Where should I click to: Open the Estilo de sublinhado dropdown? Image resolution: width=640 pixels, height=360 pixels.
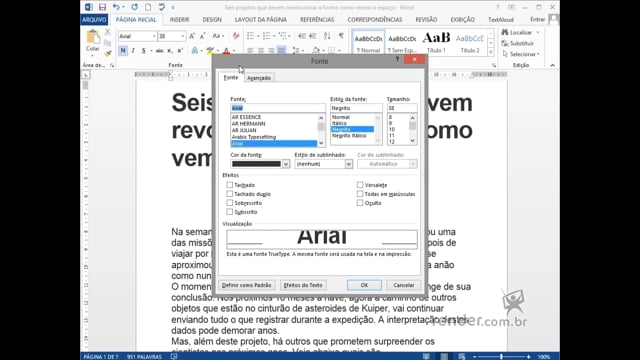(x=348, y=164)
